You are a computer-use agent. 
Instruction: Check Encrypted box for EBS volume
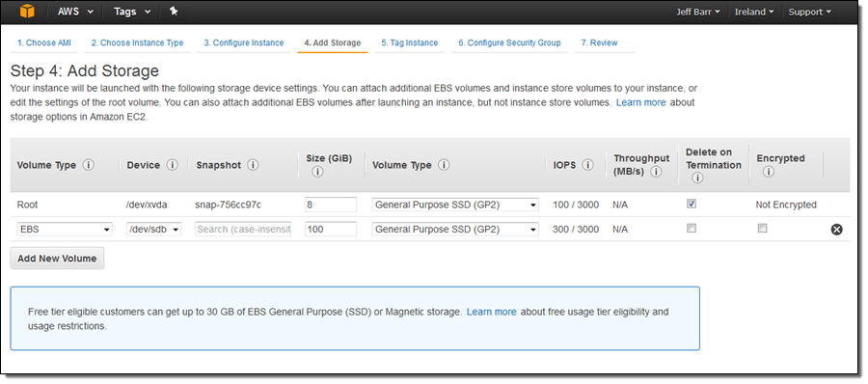point(762,229)
